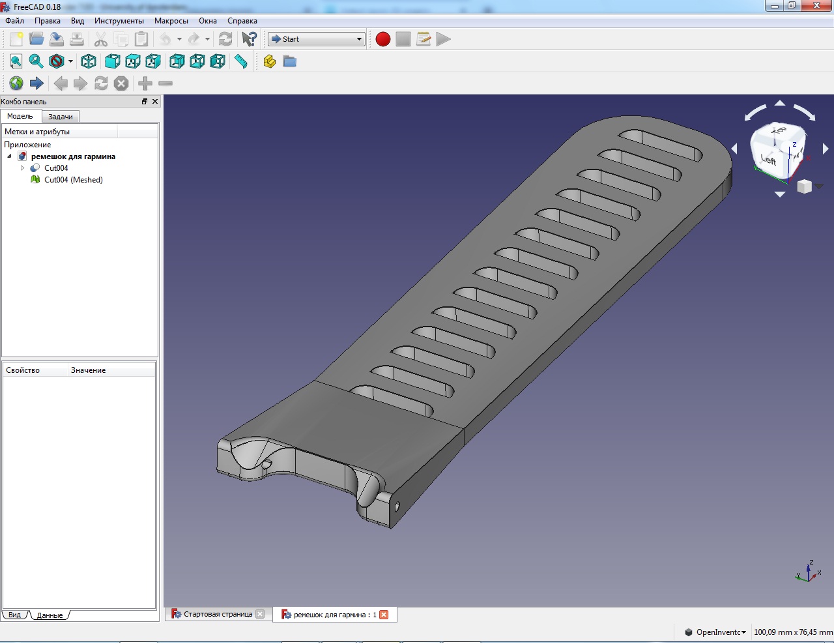Click the Edit macros notepad icon
The image size is (834, 644).
424,39
